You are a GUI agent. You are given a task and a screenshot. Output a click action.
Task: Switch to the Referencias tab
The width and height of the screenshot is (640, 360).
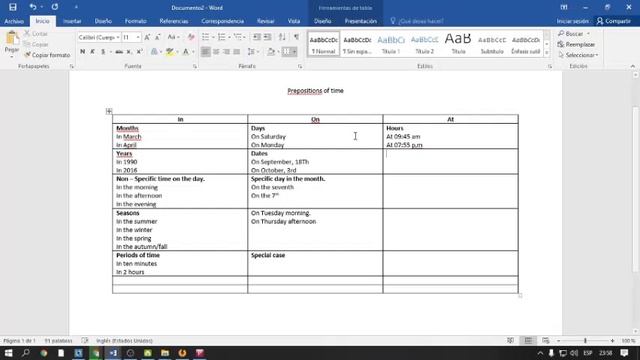[x=174, y=21]
